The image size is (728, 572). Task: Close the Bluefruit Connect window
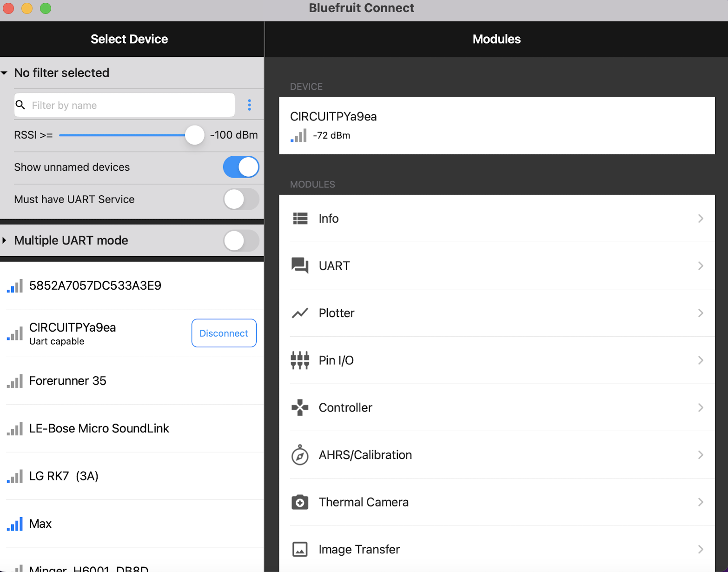8,8
